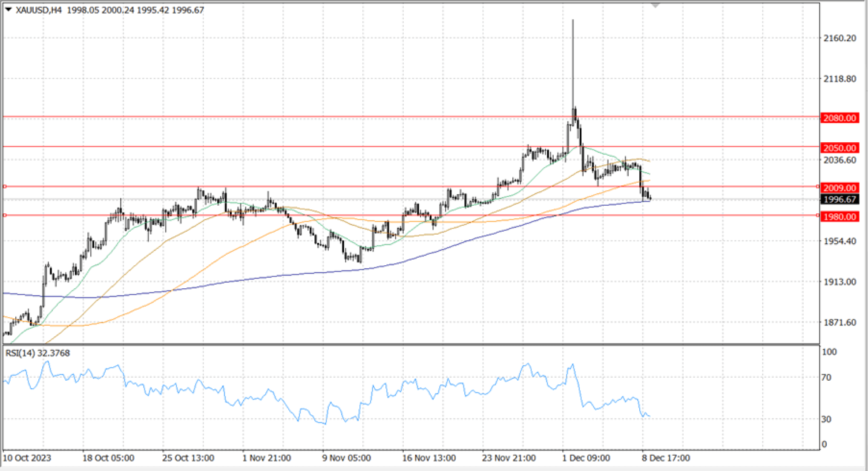Click right handle of the 1980.00 line
This screenshot has width=868, height=471.
coord(818,215)
